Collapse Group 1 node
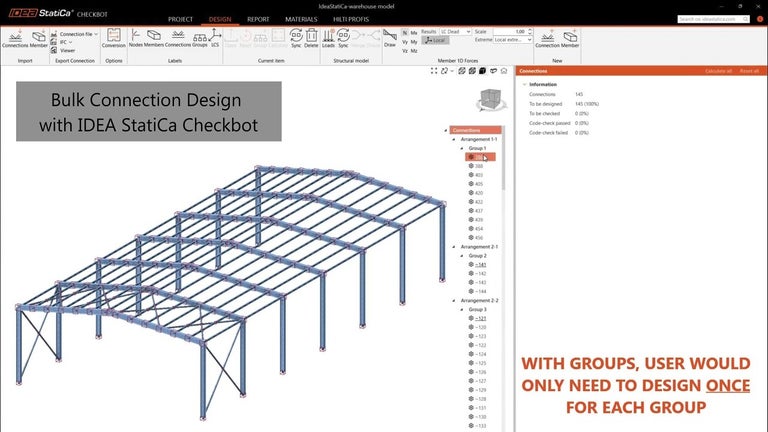Screen dimensions: 768x432 [x=461, y=148]
